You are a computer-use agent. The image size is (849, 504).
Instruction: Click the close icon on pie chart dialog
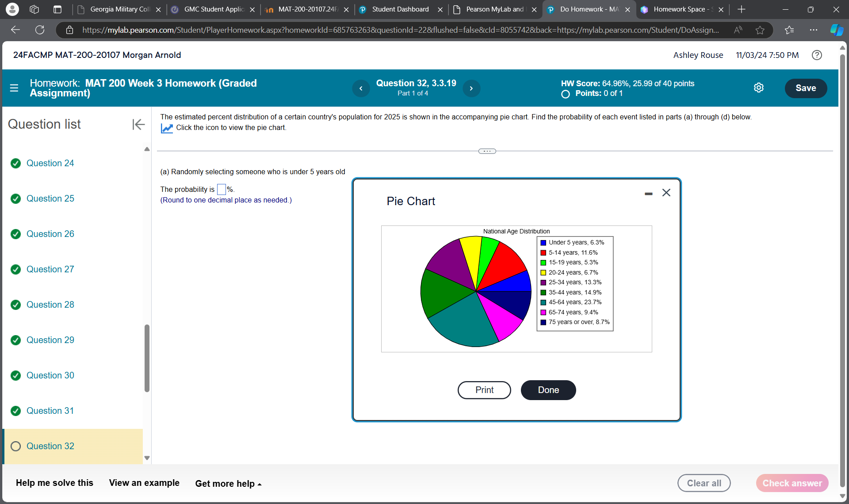tap(666, 192)
